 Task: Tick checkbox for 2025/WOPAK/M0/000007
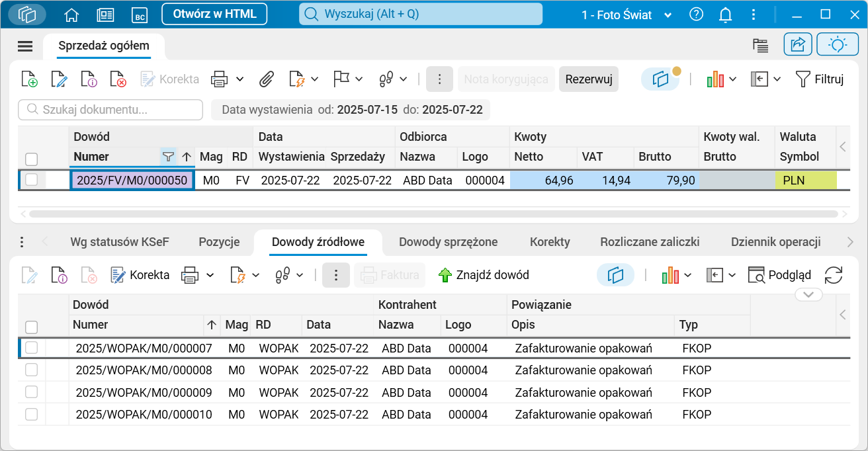tap(31, 348)
